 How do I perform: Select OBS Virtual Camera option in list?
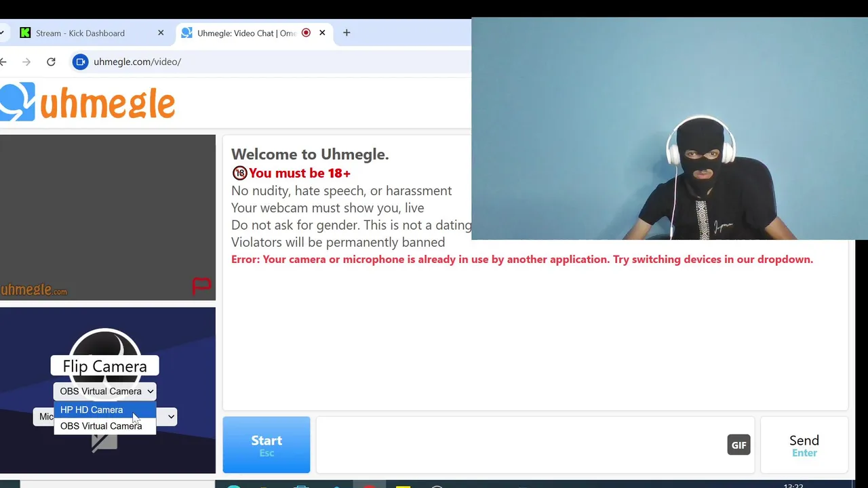[105, 426]
